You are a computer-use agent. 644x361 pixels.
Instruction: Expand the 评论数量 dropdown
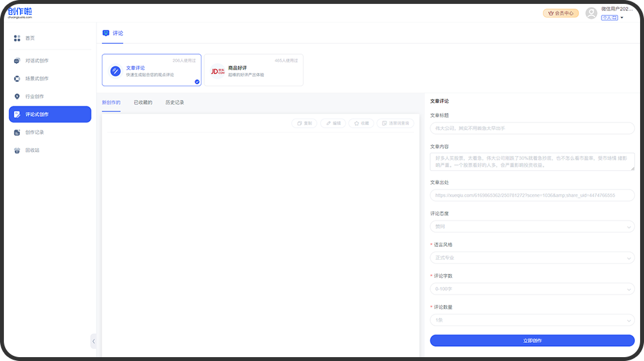coord(532,320)
